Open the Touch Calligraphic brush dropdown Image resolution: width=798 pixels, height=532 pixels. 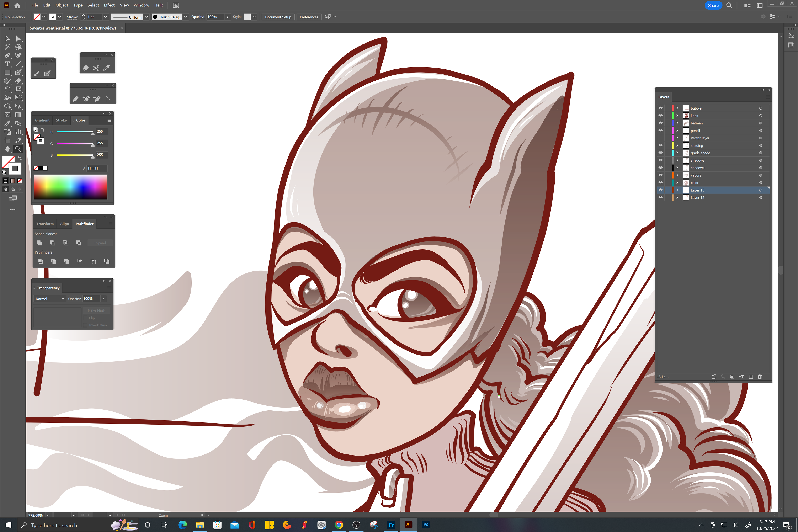(x=186, y=17)
